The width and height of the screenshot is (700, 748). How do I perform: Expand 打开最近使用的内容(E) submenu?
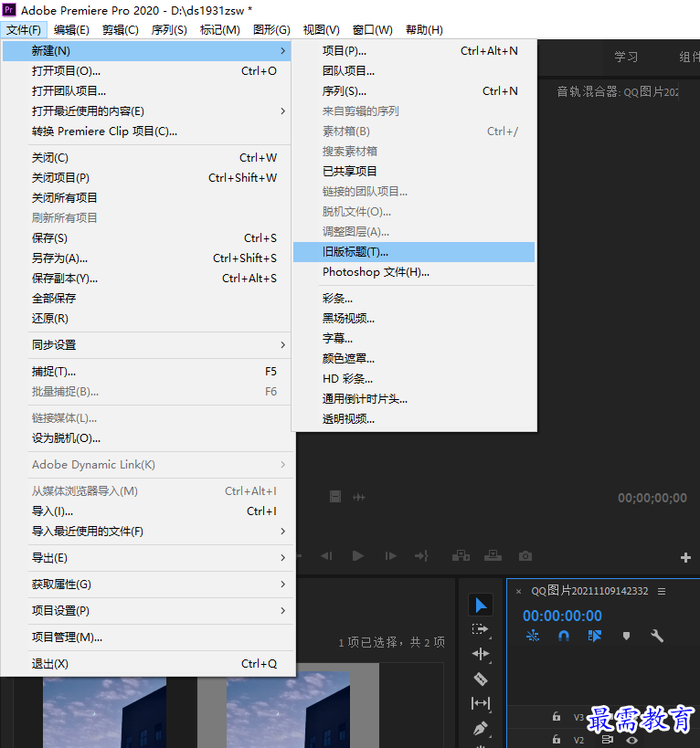click(x=146, y=111)
